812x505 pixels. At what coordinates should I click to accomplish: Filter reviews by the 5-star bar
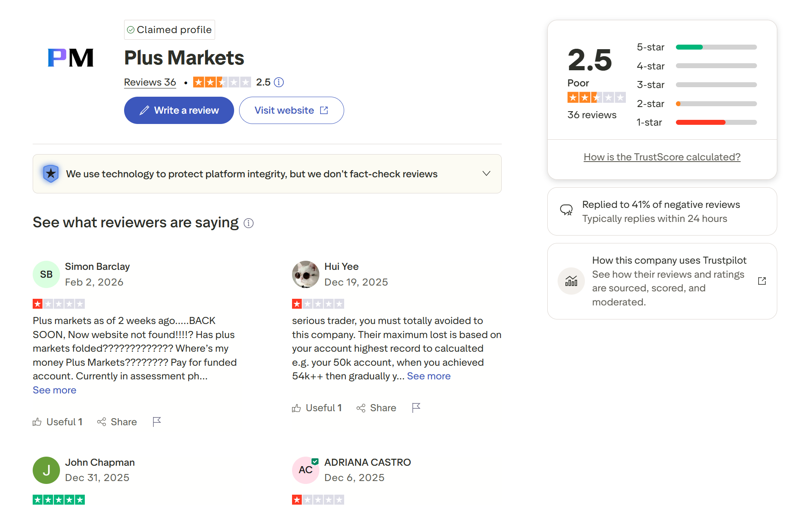coord(697,47)
